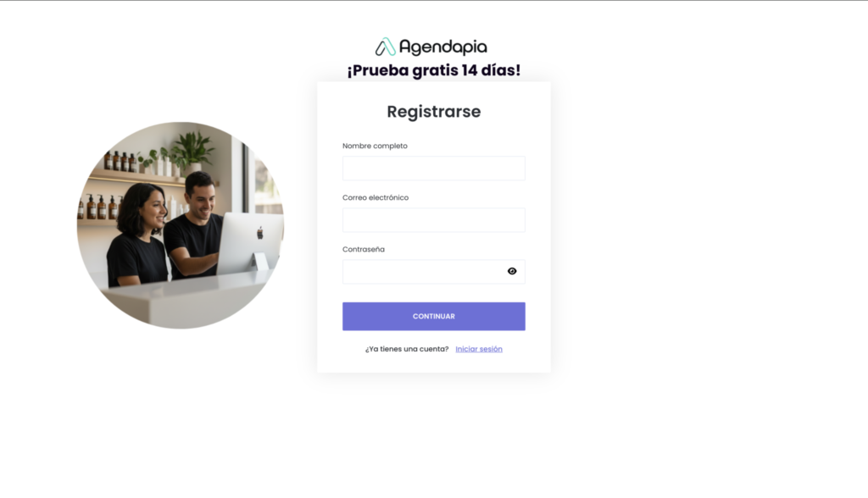Click the CONTINUAR button
This screenshot has width=868, height=498.
tap(433, 317)
